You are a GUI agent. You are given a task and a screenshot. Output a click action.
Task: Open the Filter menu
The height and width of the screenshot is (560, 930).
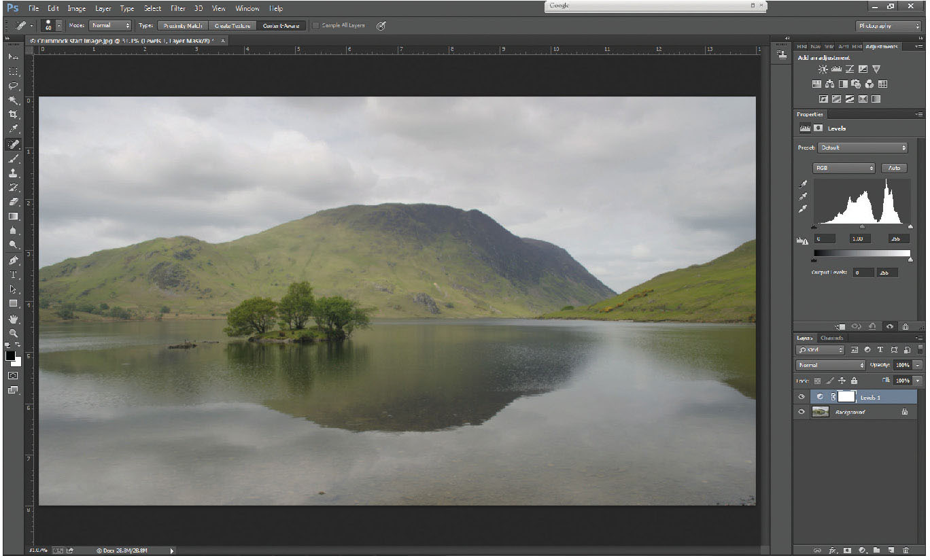point(178,8)
